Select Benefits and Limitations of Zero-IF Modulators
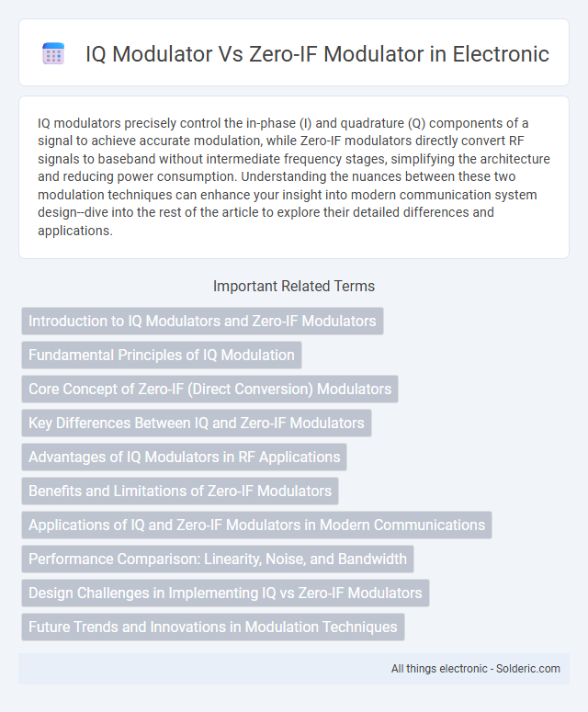 click(x=180, y=491)
